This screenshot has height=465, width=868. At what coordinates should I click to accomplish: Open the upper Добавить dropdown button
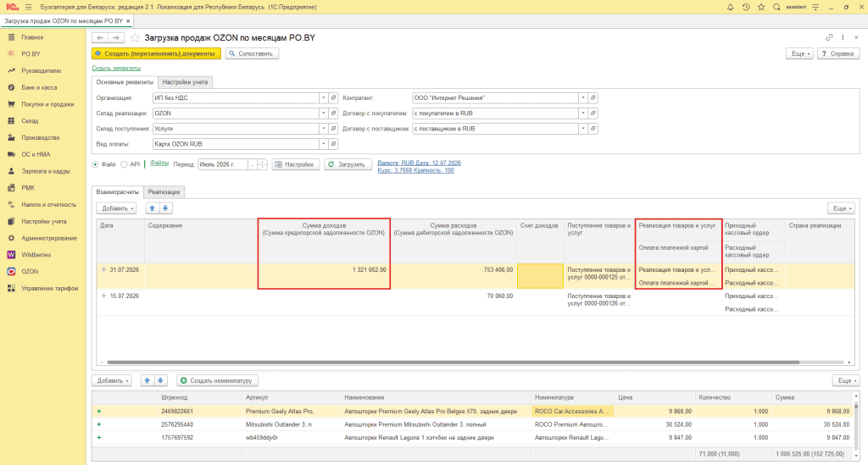click(116, 208)
